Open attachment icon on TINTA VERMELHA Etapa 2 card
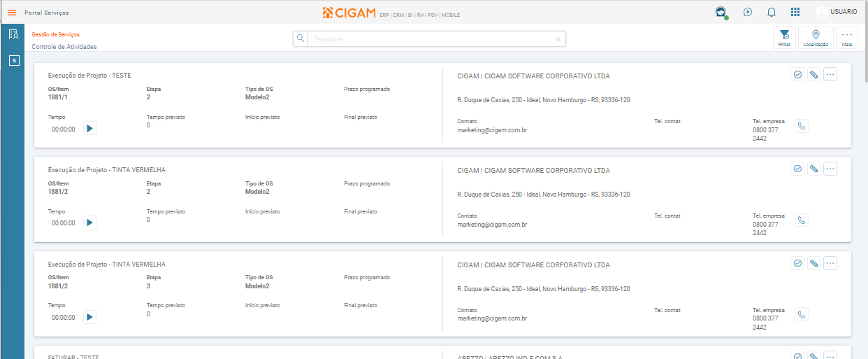This screenshot has width=868, height=359. click(813, 169)
